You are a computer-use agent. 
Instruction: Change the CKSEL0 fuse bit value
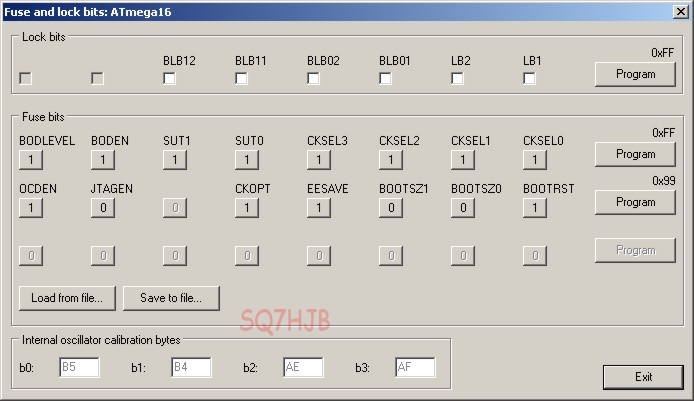pos(535,160)
